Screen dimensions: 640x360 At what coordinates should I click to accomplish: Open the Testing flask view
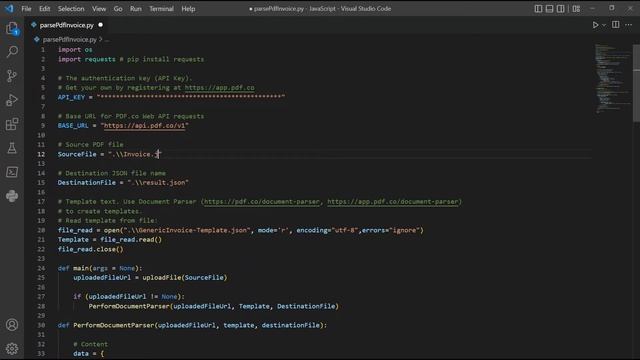pyautogui.click(x=12, y=148)
